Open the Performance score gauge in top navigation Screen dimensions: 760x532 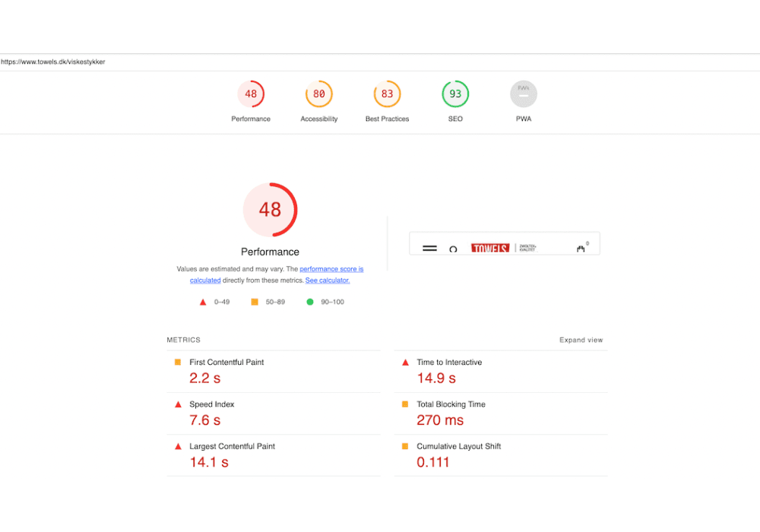pos(251,94)
